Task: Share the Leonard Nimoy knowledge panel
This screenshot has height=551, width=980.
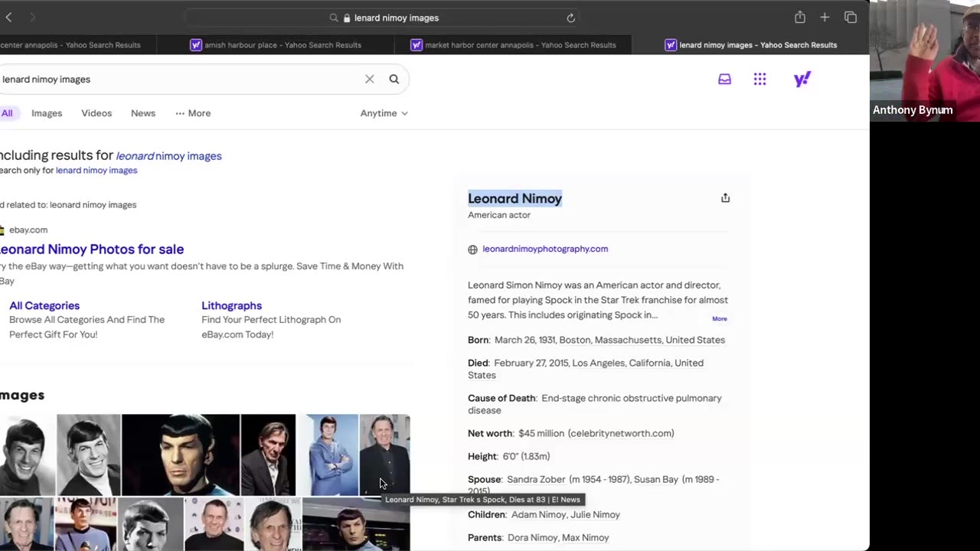Action: [725, 197]
